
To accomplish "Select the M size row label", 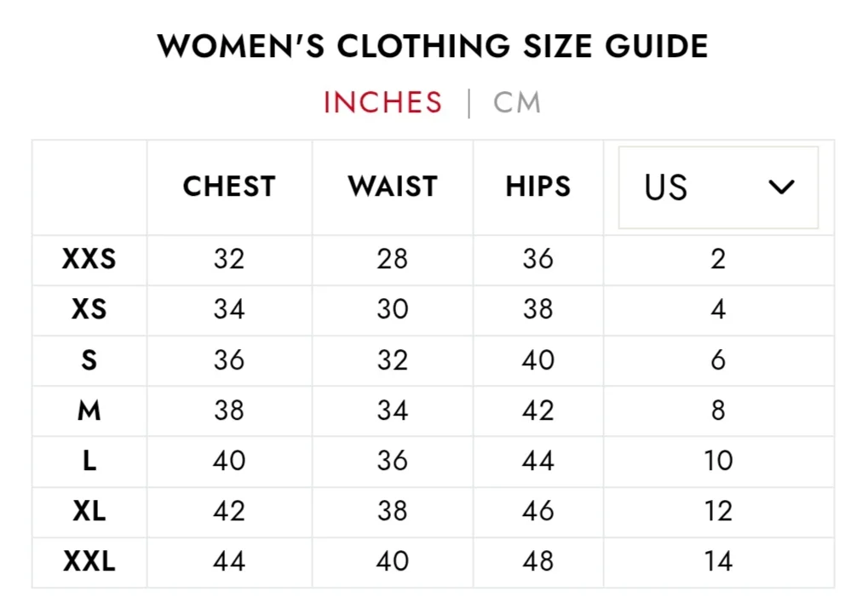I will 89,410.
